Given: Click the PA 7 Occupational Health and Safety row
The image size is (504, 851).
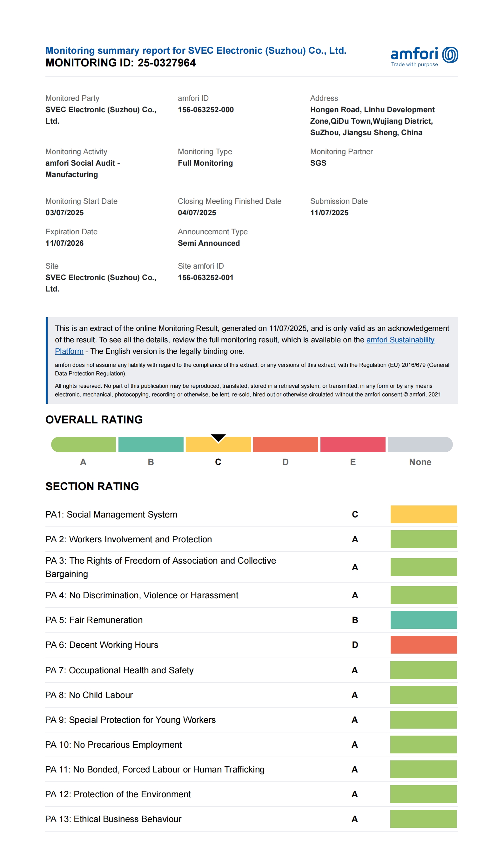Looking at the screenshot, I should (x=119, y=670).
